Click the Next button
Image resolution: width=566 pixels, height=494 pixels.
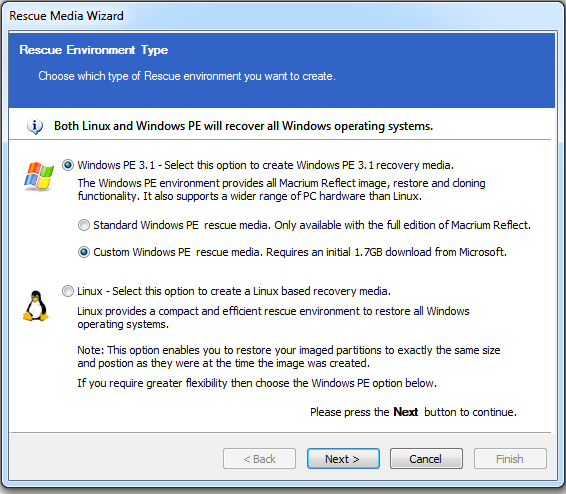point(343,459)
